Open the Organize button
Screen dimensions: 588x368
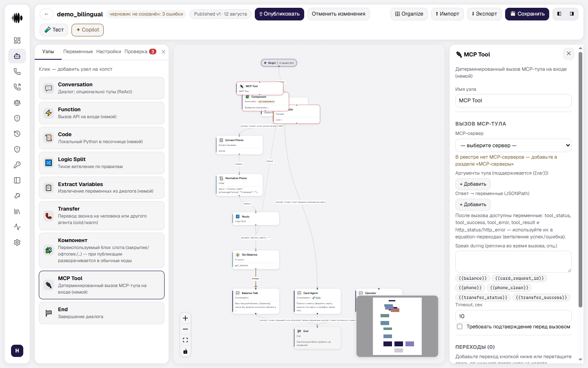409,14
